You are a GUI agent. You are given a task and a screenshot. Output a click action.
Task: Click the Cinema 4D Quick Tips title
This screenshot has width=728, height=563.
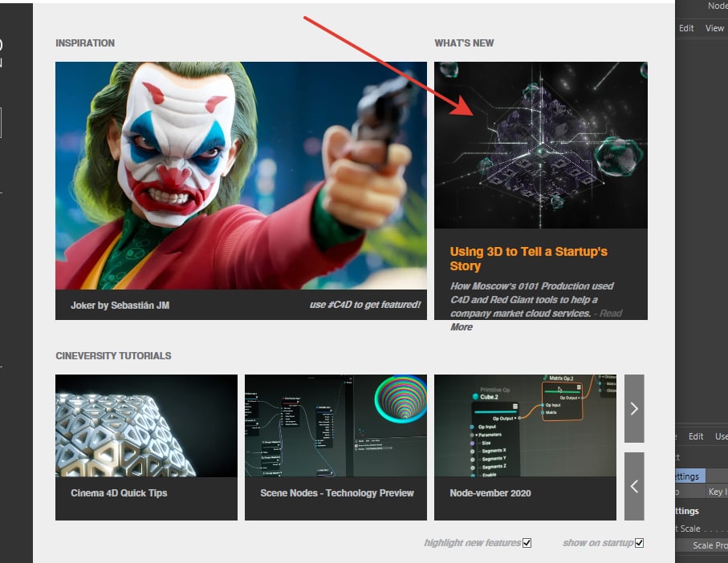pyautogui.click(x=119, y=493)
